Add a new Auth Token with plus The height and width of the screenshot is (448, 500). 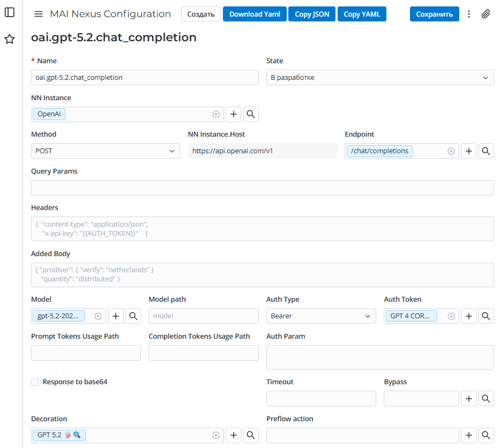(469, 316)
